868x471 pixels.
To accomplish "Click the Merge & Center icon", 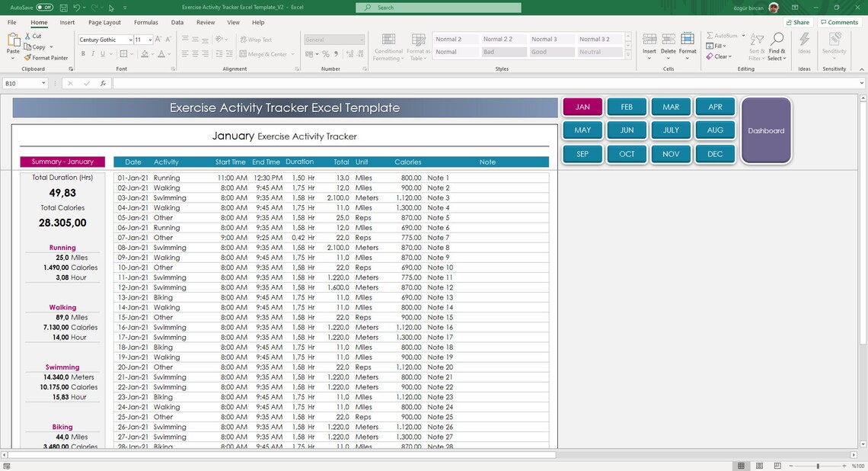I will [x=263, y=53].
